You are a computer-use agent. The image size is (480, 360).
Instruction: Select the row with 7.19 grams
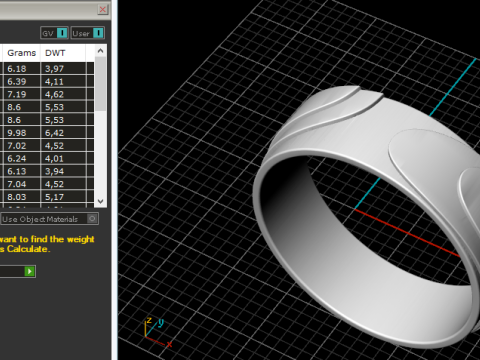click(x=47, y=94)
